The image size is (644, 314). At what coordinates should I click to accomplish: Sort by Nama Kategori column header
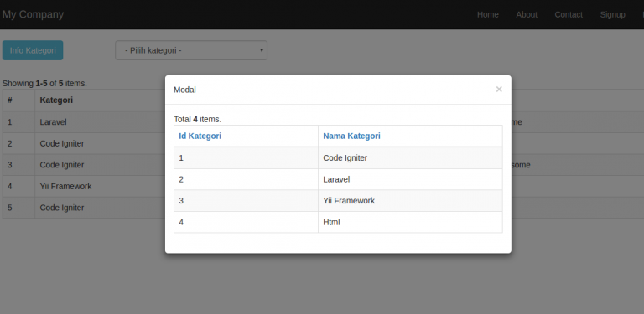[351, 136]
